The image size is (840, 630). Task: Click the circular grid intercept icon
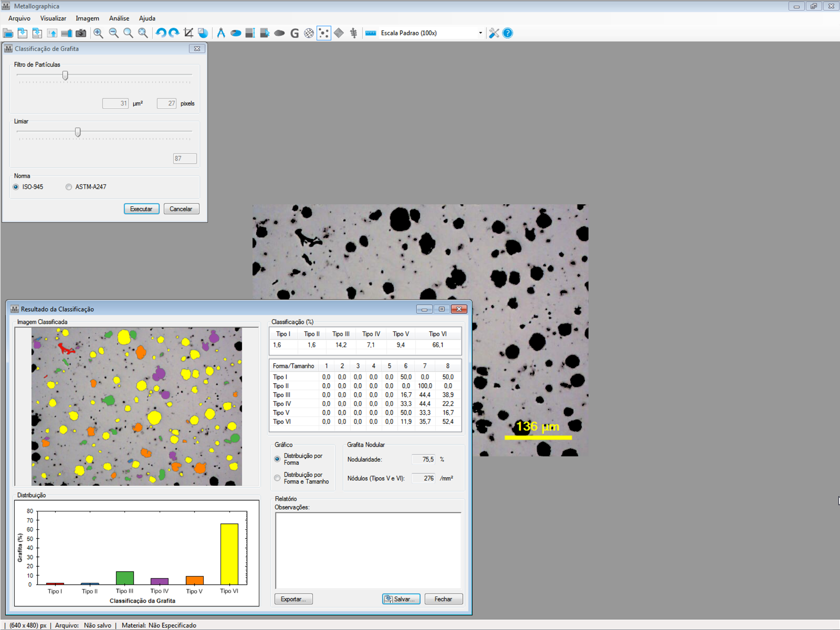coord(309,33)
